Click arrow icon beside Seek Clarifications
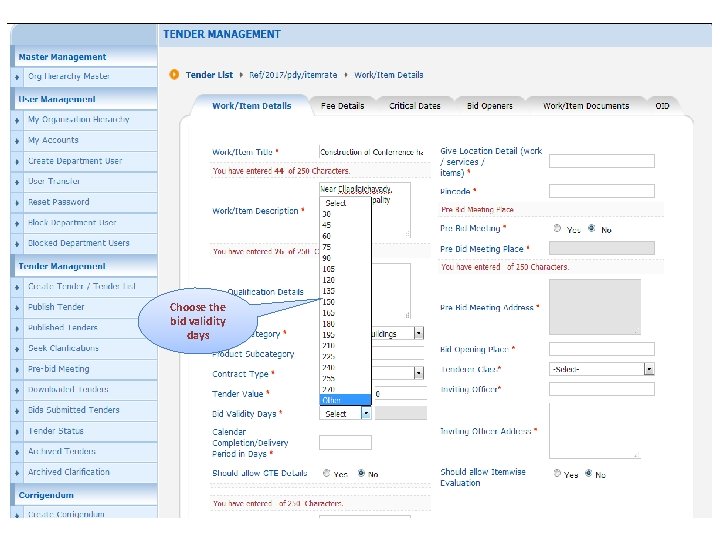 pyautogui.click(x=17, y=349)
